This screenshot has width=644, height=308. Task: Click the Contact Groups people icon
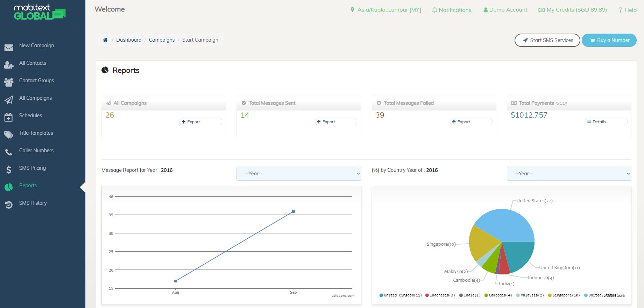pyautogui.click(x=9, y=83)
